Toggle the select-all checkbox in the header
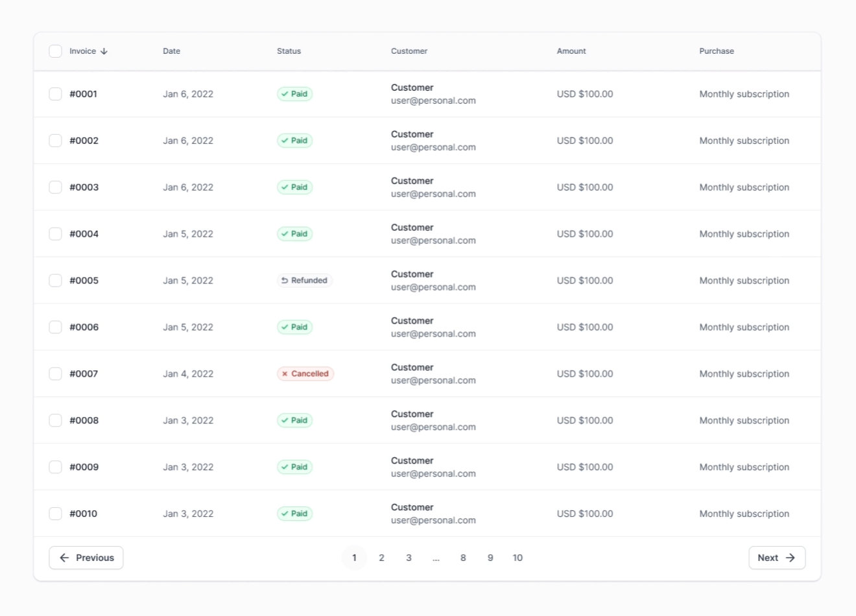856x616 pixels. click(x=55, y=51)
